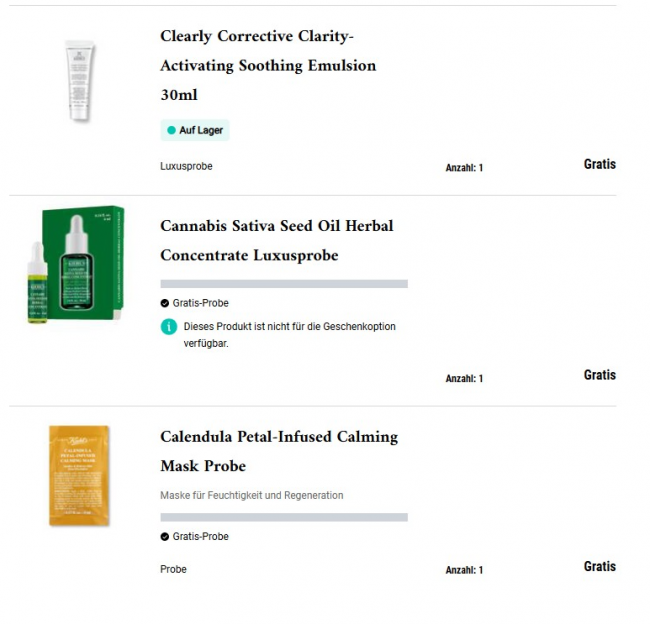Click Anzahl: 1 for Cannabis Sativa concentrate
The width and height of the screenshot is (650, 624).
pos(464,379)
